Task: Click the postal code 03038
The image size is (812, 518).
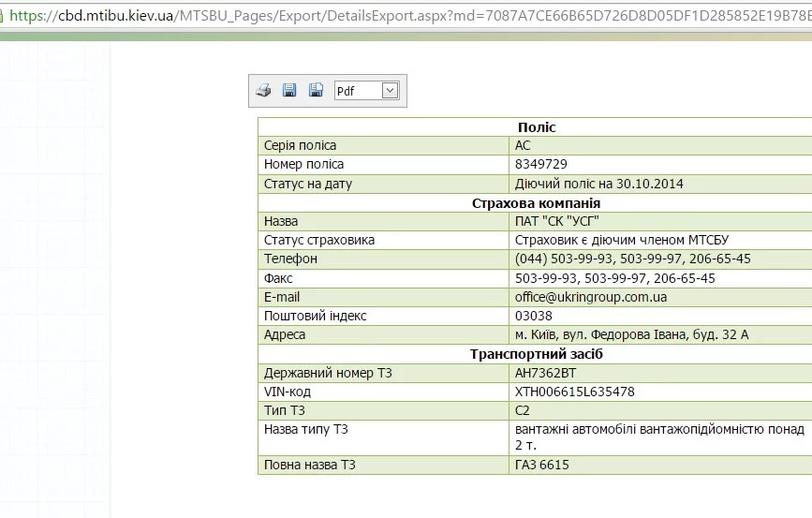Action: 534,316
